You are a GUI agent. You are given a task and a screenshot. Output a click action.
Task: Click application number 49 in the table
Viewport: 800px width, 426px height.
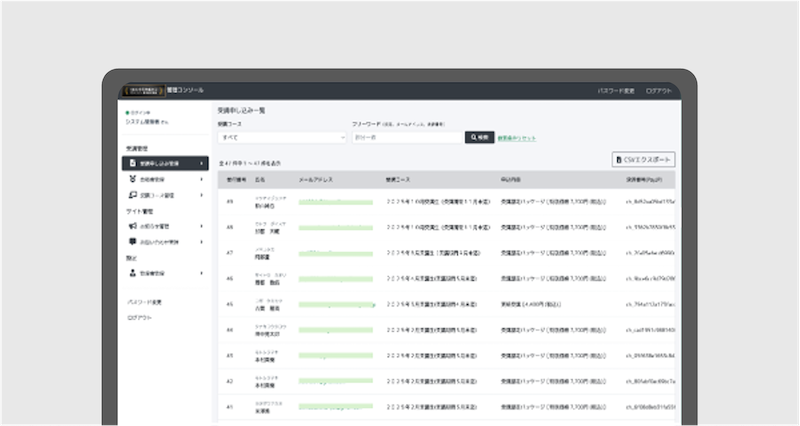coord(230,202)
